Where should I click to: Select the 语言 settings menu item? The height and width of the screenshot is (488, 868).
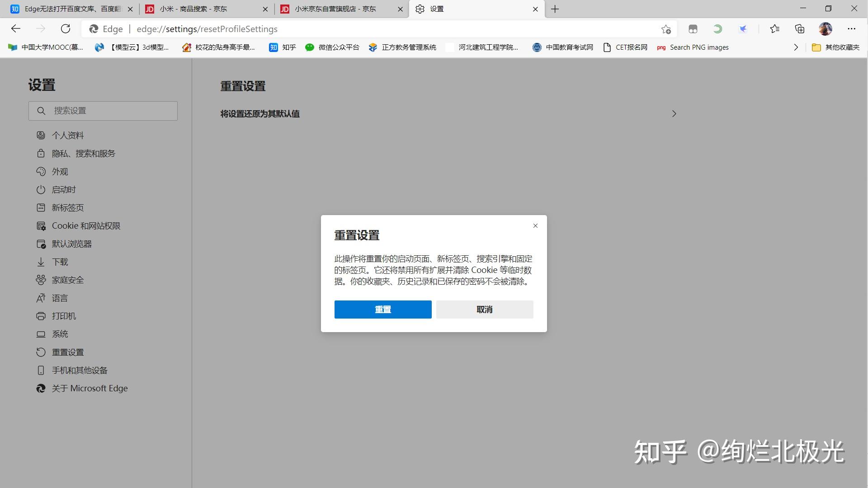[x=60, y=298]
